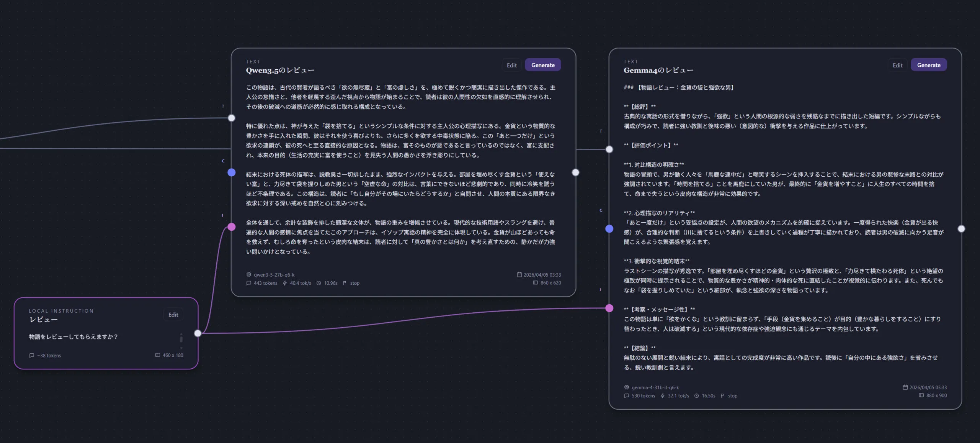Click the "**【評価ポイント】**" heading

[x=651, y=145]
